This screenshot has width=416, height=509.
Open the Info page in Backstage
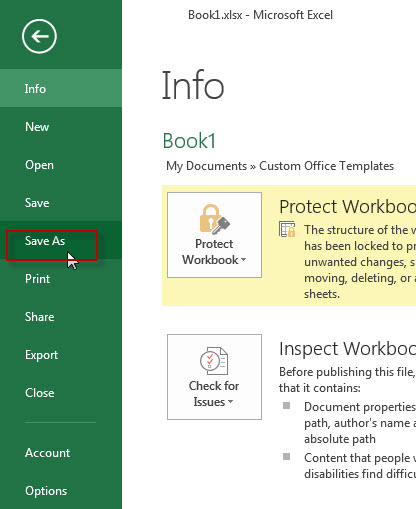pos(61,88)
